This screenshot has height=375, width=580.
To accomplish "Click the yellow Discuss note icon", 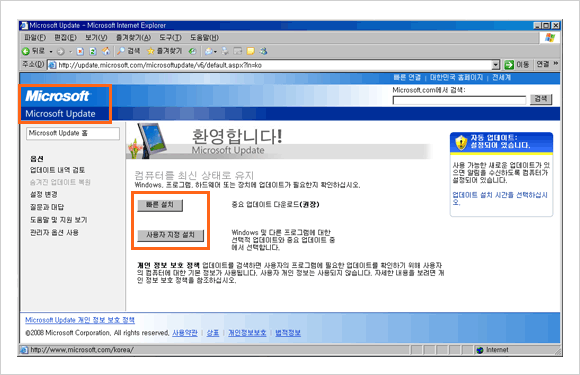I will (x=250, y=51).
